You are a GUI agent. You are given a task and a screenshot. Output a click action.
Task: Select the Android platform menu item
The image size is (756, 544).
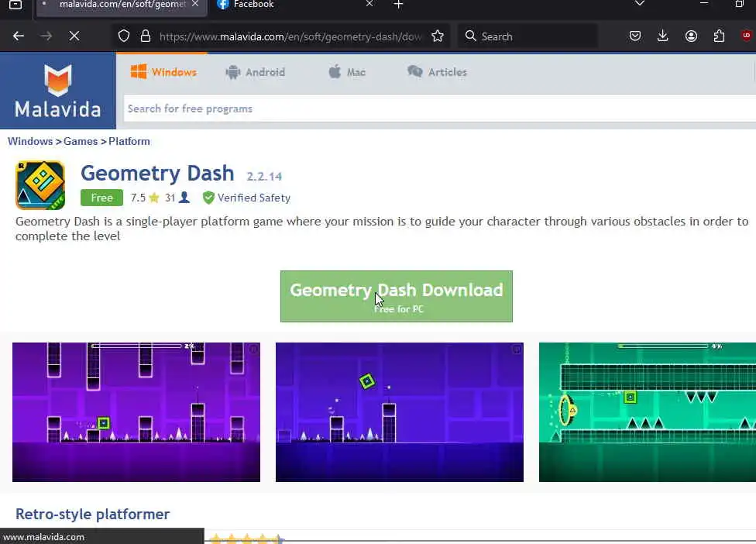(x=255, y=72)
